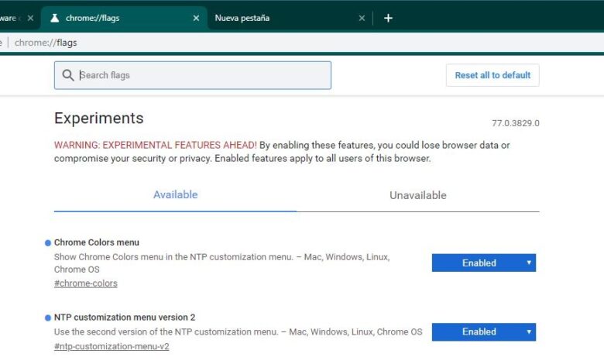Click the magnifier icon in the flags search box
604x364 pixels.
[x=68, y=75]
